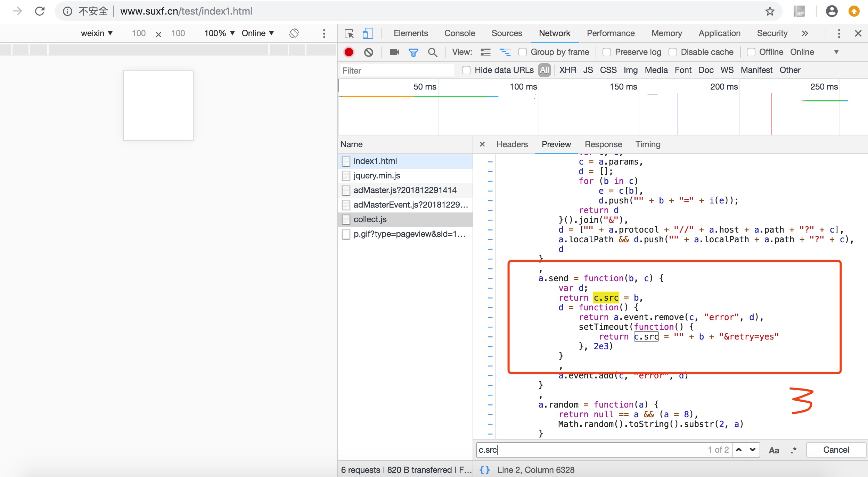Activate the inspect element picker
This screenshot has height=477, width=868.
[x=349, y=33]
